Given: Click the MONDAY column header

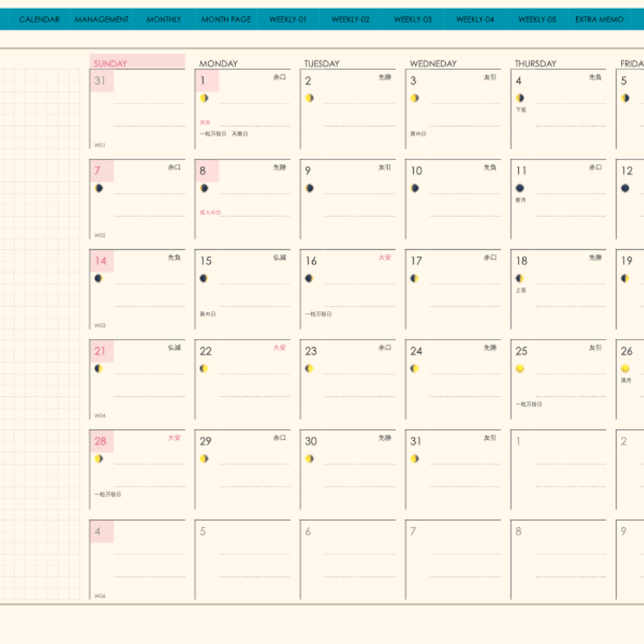Looking at the screenshot, I should pos(218,64).
